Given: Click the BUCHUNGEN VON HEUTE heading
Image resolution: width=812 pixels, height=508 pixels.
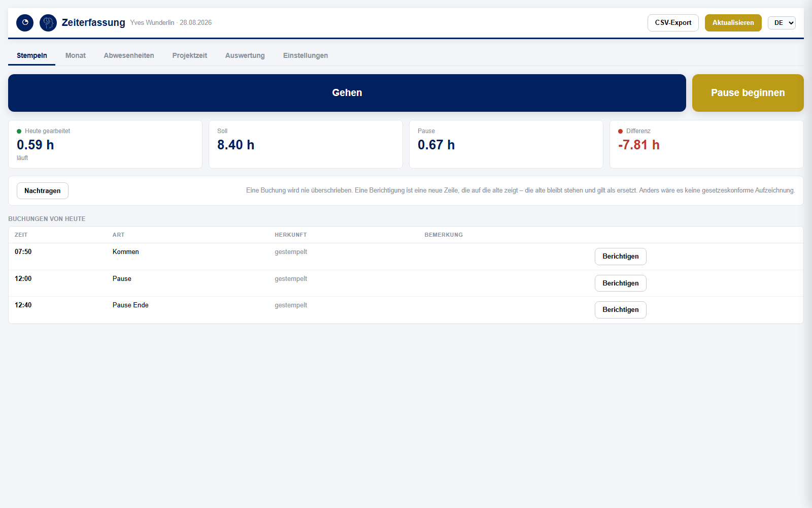Looking at the screenshot, I should tap(47, 219).
